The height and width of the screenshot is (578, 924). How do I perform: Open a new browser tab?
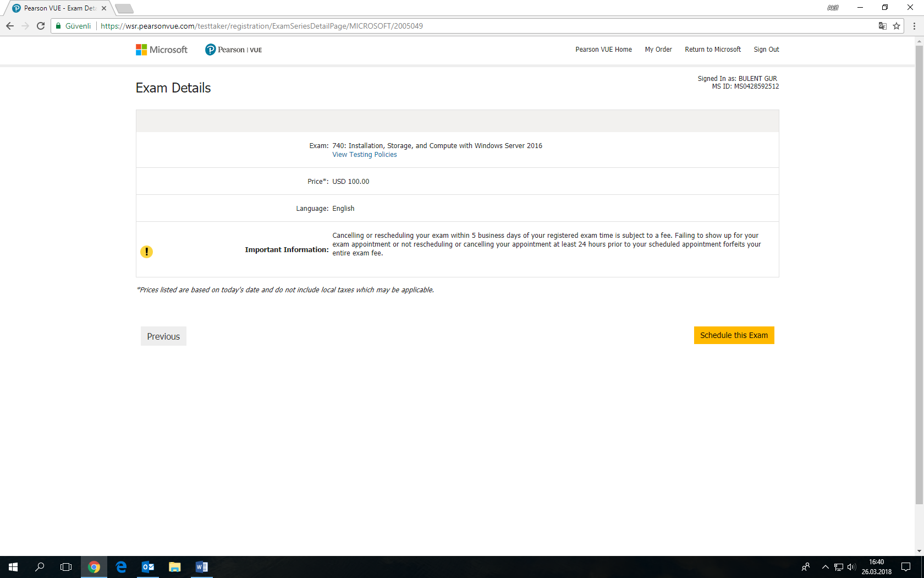pyautogui.click(x=124, y=8)
